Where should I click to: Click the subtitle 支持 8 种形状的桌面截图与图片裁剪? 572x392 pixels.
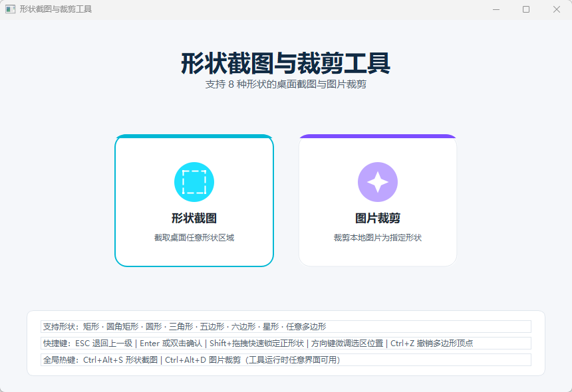285,84
